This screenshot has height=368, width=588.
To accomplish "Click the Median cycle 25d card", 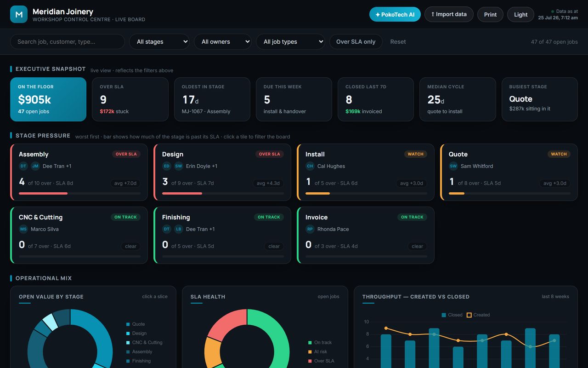I will pos(458,99).
